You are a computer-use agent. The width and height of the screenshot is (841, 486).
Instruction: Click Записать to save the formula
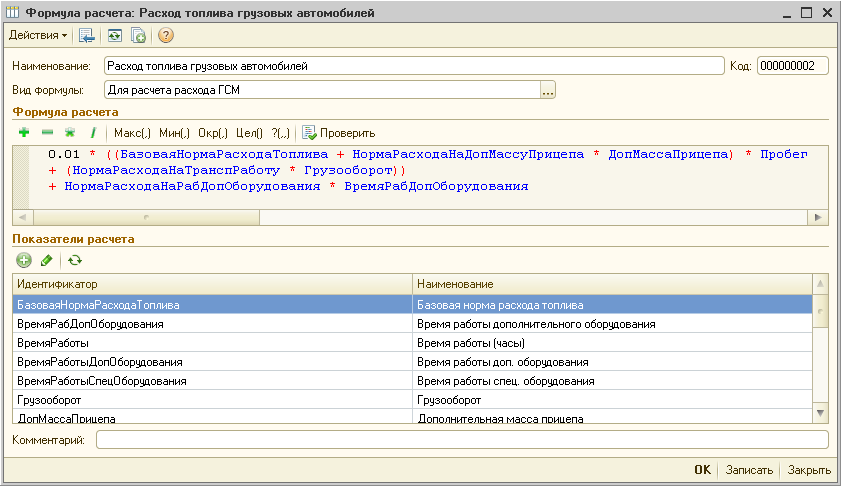[x=749, y=470]
